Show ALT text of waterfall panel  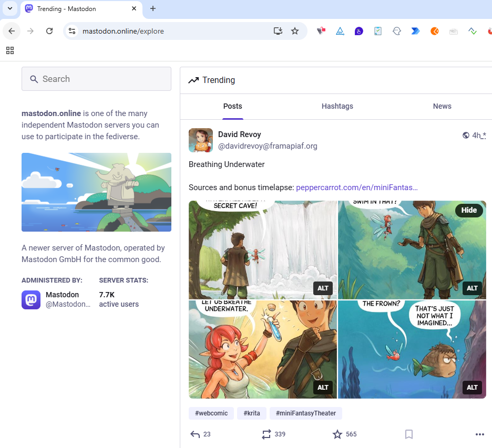323,288
